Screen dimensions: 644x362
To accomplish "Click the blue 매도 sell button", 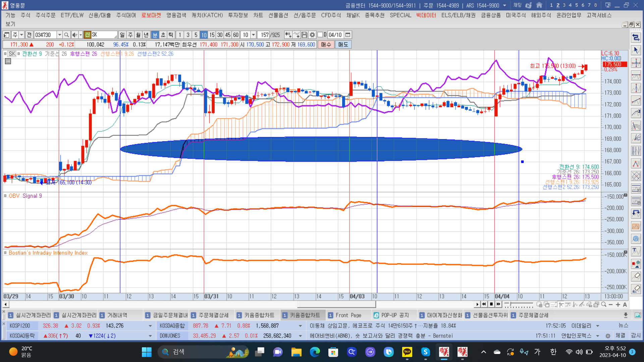I will [343, 45].
